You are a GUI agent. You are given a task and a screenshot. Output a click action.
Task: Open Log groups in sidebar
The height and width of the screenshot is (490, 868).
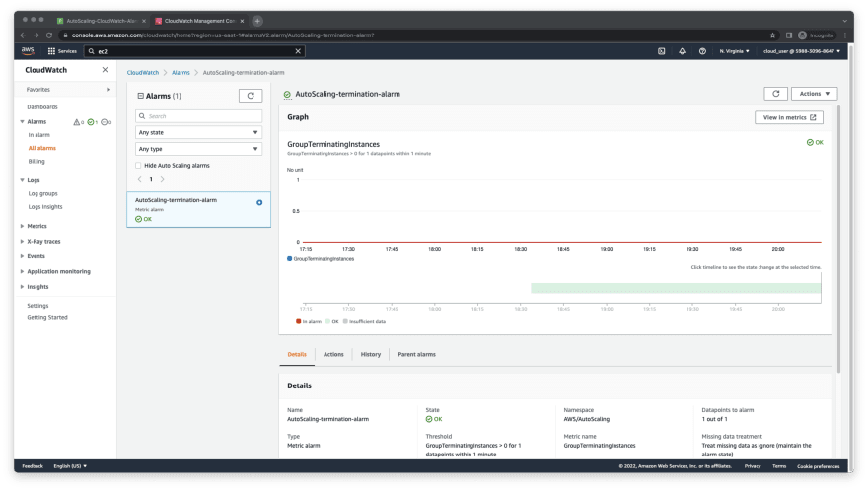(x=42, y=193)
